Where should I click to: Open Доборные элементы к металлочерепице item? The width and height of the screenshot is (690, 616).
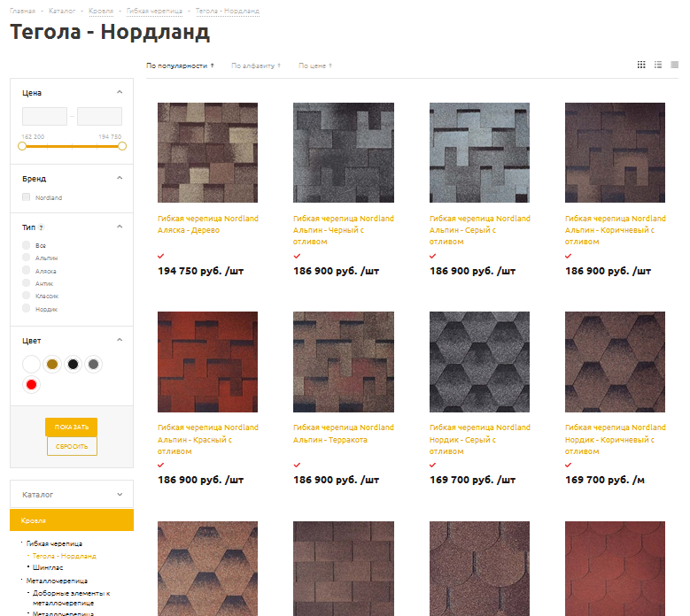click(71, 598)
